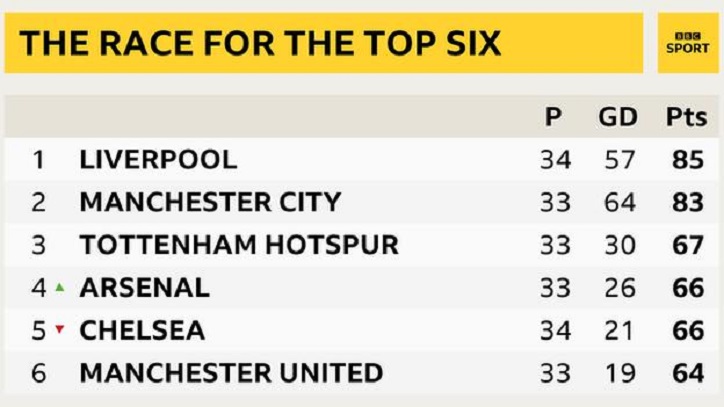Viewport: 724px width, 407px height.
Task: Click Chelsea's 34 games played value
Action: click(x=555, y=330)
